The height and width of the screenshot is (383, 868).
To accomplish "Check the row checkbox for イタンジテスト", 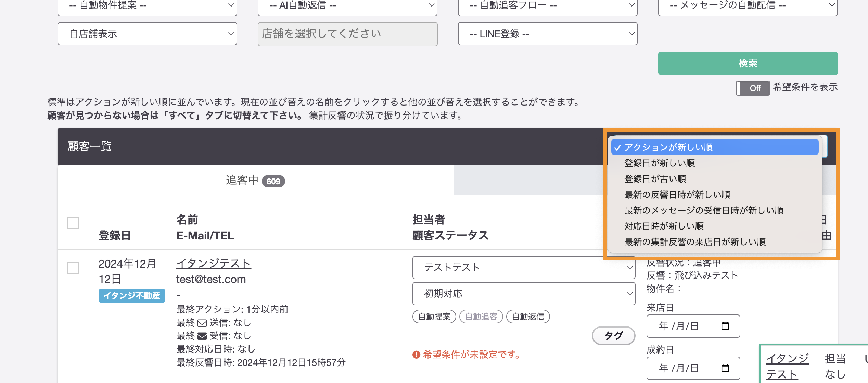I will [x=73, y=268].
